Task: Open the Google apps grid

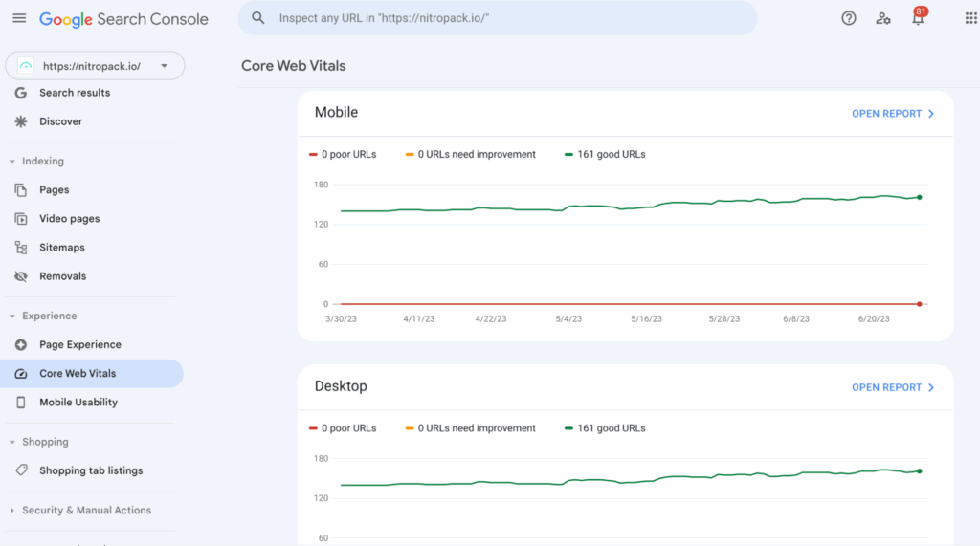Action: [x=970, y=18]
